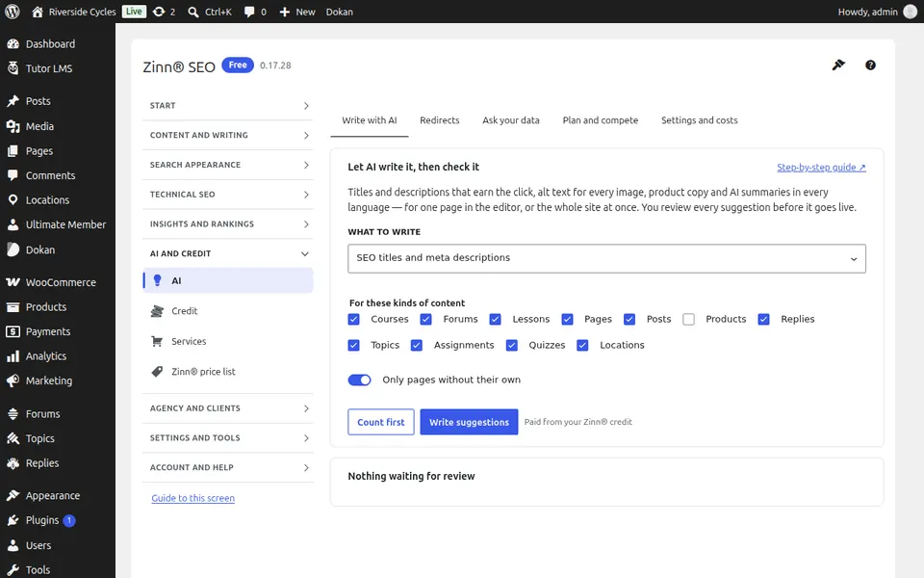
Task: Click the WooCommerce sidebar icon
Action: click(13, 282)
